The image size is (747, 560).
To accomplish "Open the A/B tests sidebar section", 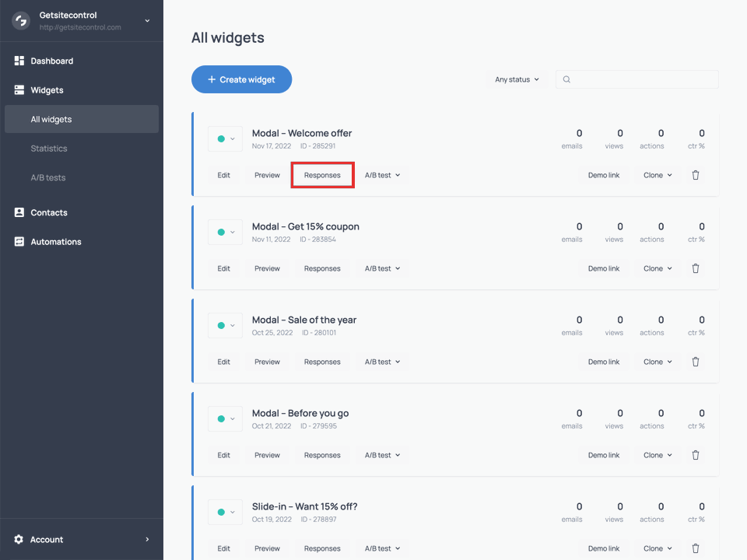I will (48, 177).
